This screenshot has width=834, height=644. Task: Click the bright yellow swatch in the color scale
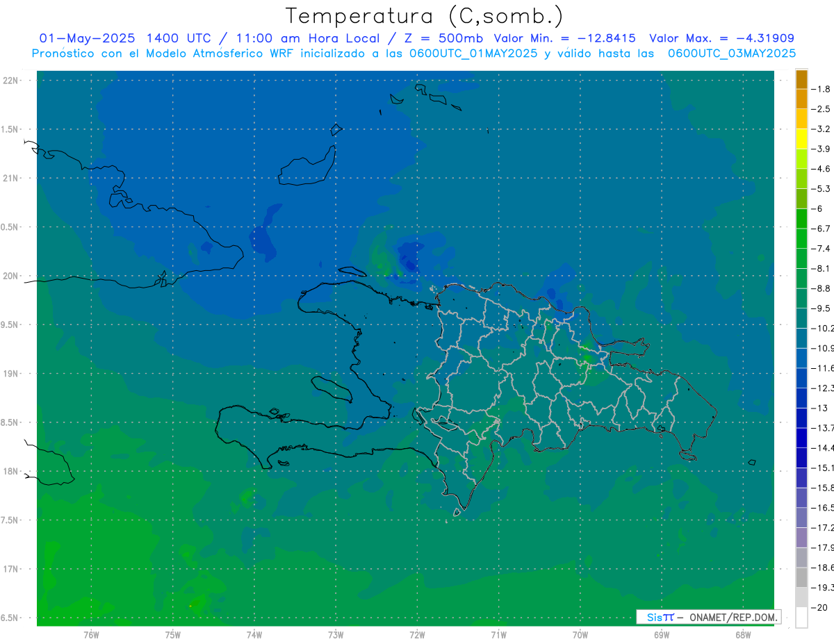(x=801, y=139)
